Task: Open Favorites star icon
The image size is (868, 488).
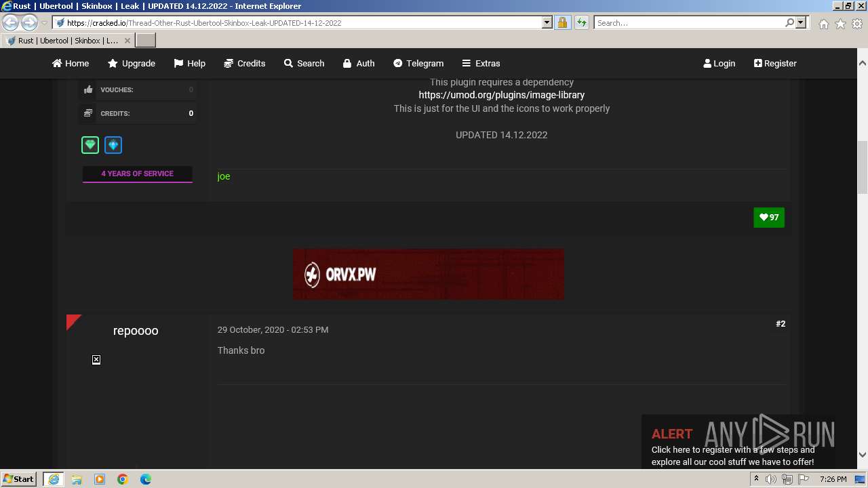Action: click(840, 24)
